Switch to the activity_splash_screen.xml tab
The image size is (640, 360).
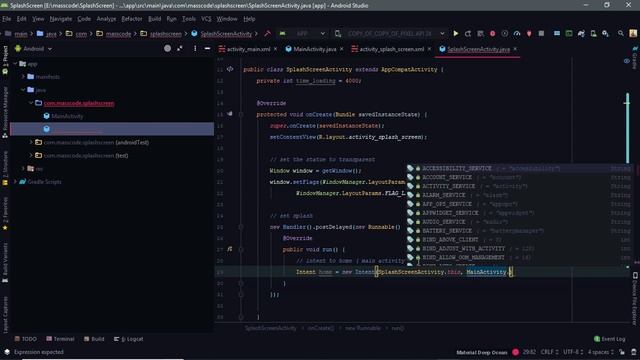tap(391, 49)
